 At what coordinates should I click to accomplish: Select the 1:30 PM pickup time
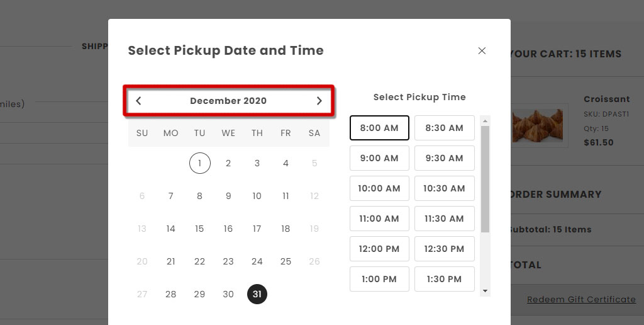[x=445, y=279]
